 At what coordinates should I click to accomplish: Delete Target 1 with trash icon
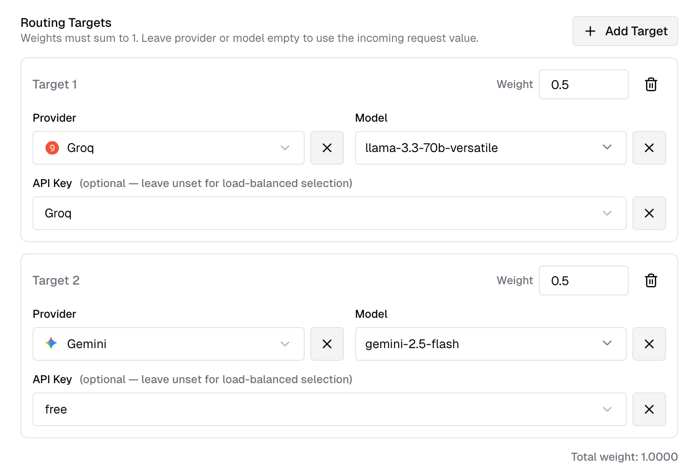651,85
